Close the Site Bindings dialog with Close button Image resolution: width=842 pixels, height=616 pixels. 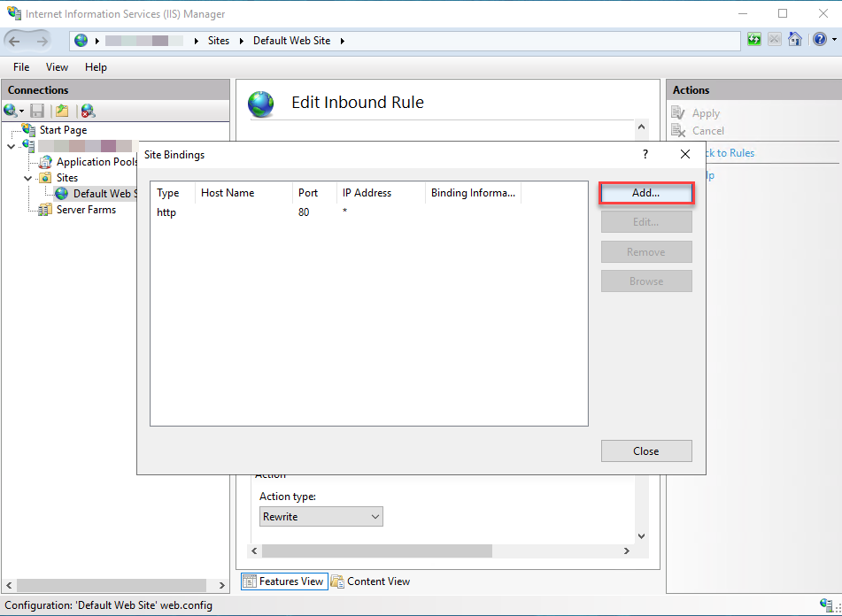pos(646,451)
